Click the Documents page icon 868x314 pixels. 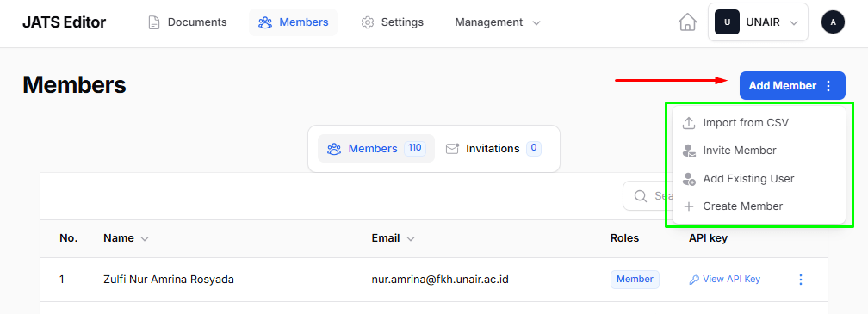(154, 22)
